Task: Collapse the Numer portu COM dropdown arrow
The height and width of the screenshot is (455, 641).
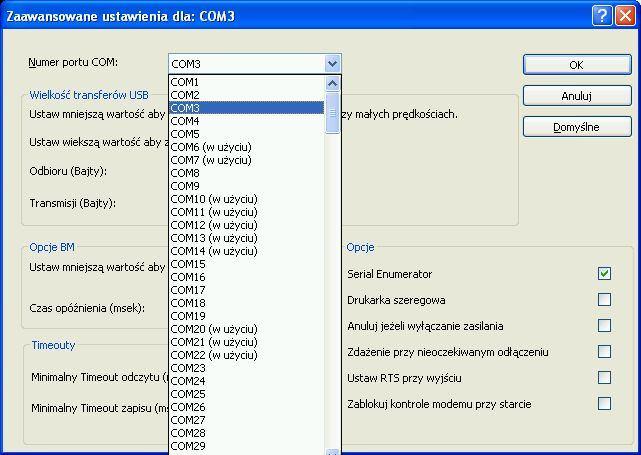Action: [x=332, y=63]
